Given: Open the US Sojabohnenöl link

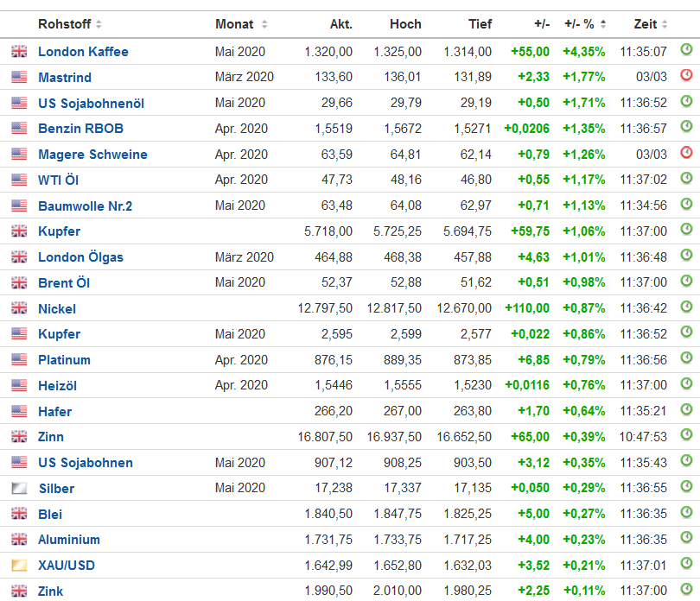Looking at the screenshot, I should (91, 104).
